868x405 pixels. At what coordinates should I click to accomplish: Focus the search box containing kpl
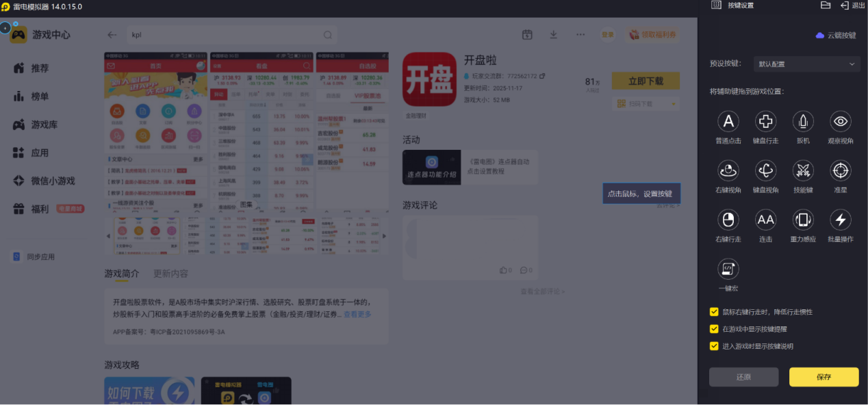[232, 35]
